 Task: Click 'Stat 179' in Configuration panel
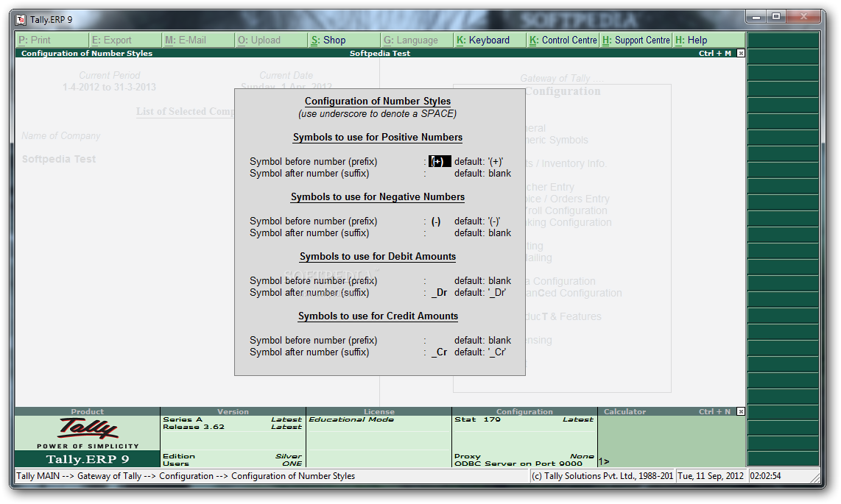[477, 419]
